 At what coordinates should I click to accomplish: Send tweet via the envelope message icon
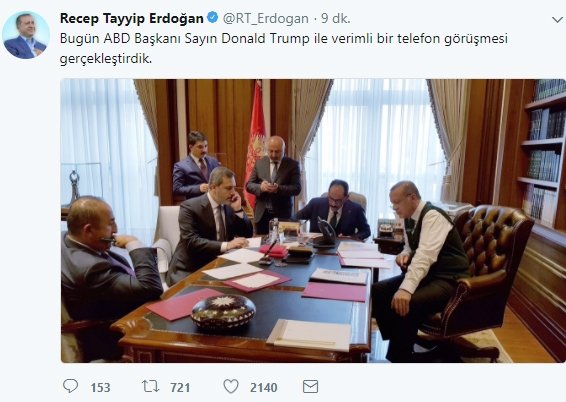click(x=310, y=386)
